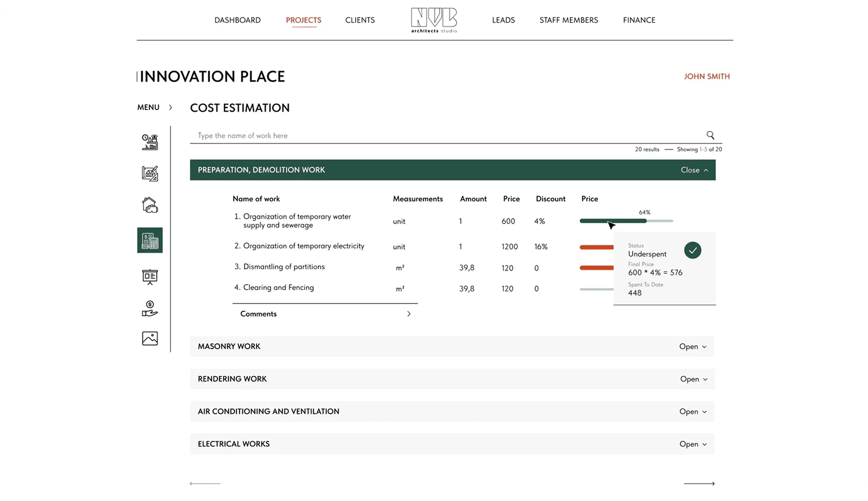Click the shelf with clock sidebar icon
Viewport: 868px width, 501px height.
[x=150, y=142]
